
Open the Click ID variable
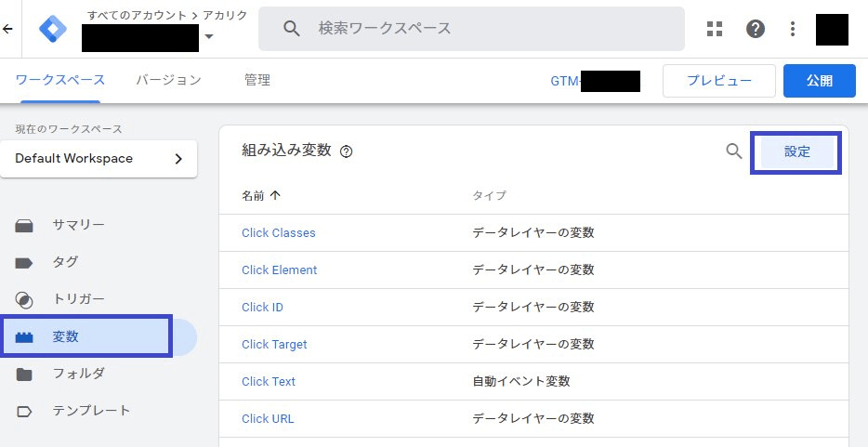[x=262, y=307]
